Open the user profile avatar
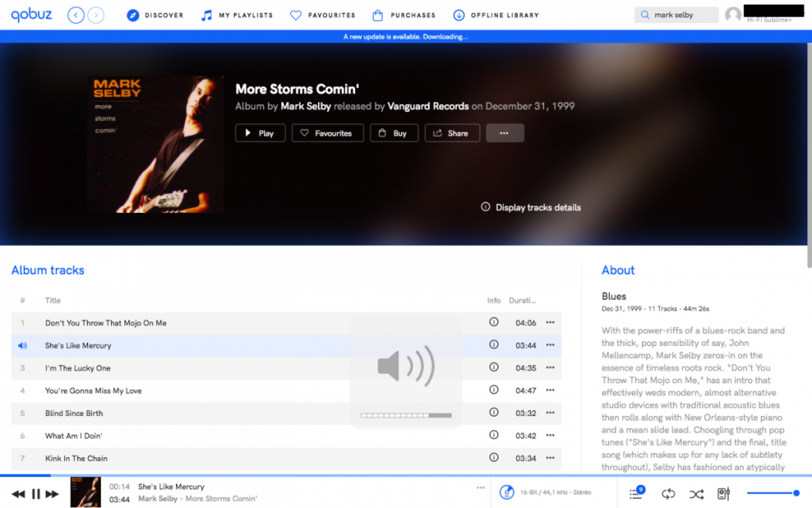The height and width of the screenshot is (508, 812). point(733,14)
